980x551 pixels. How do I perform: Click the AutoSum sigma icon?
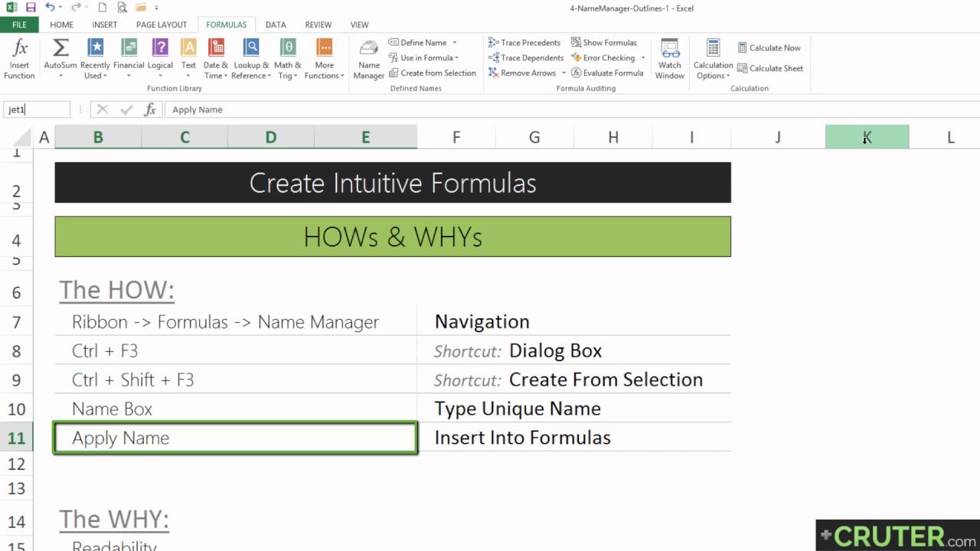click(x=60, y=48)
